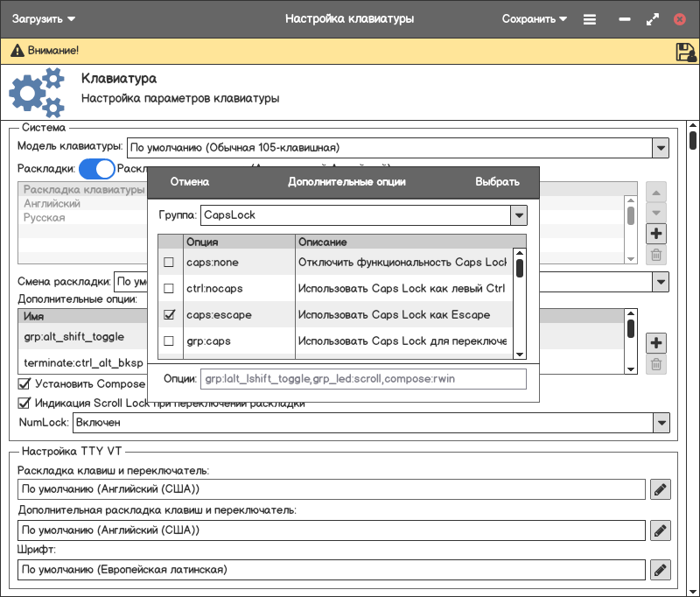Open the Сохранить menu
The height and width of the screenshot is (597, 700).
(534, 18)
